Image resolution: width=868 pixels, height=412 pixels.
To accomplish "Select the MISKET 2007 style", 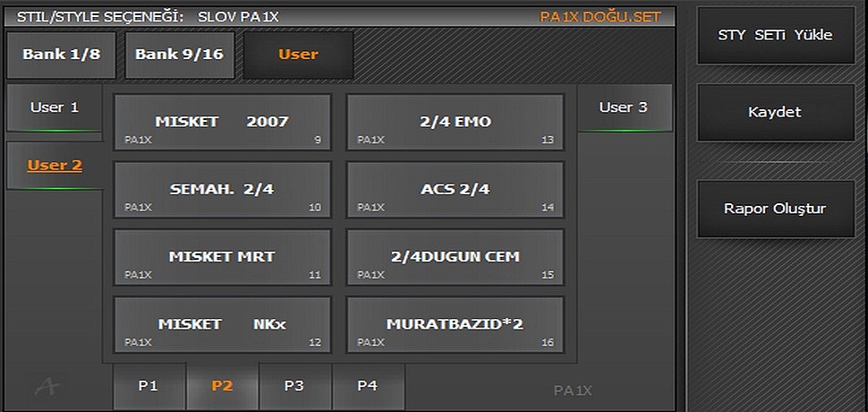I will (x=222, y=122).
